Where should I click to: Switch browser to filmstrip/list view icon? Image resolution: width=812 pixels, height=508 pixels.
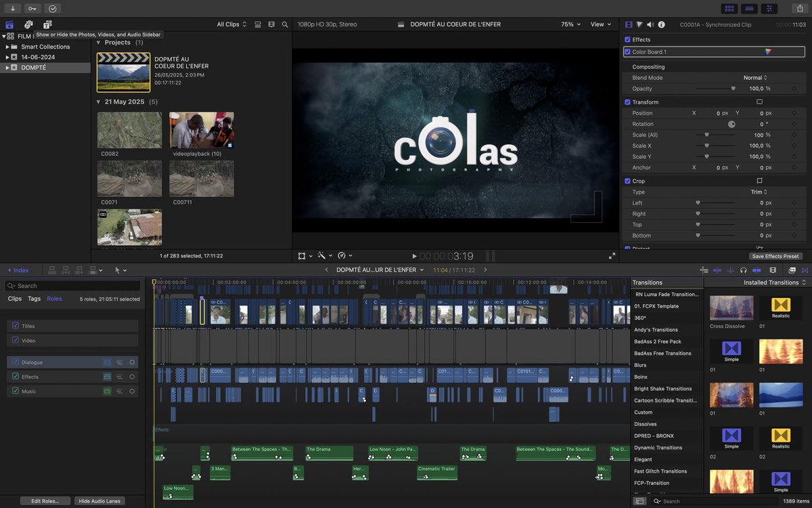click(271, 24)
